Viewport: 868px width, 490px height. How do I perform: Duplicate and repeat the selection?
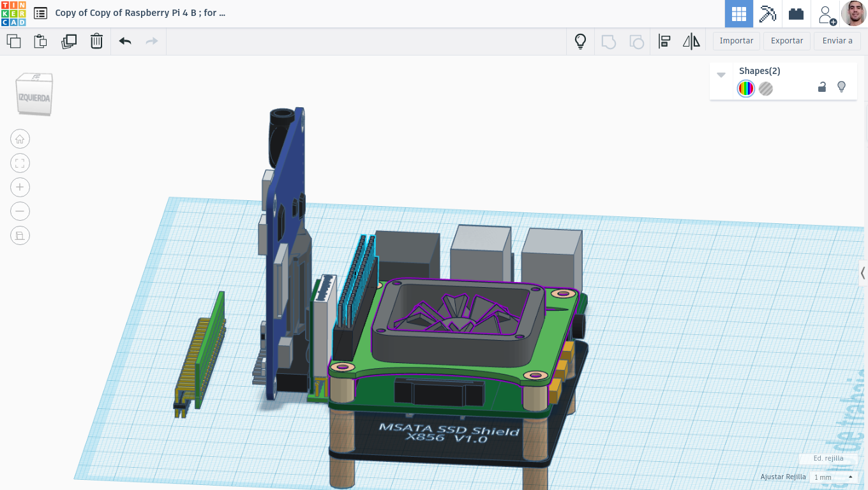[x=69, y=41]
